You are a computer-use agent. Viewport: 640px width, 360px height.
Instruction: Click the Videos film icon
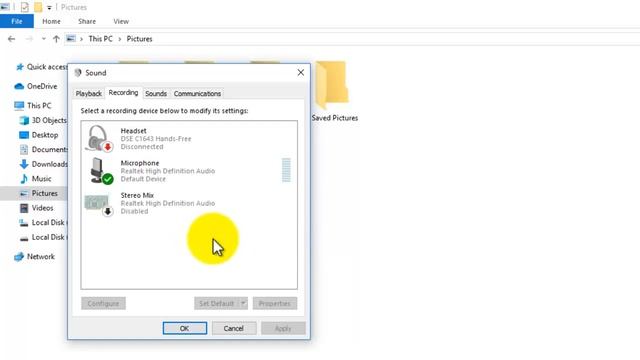24,208
